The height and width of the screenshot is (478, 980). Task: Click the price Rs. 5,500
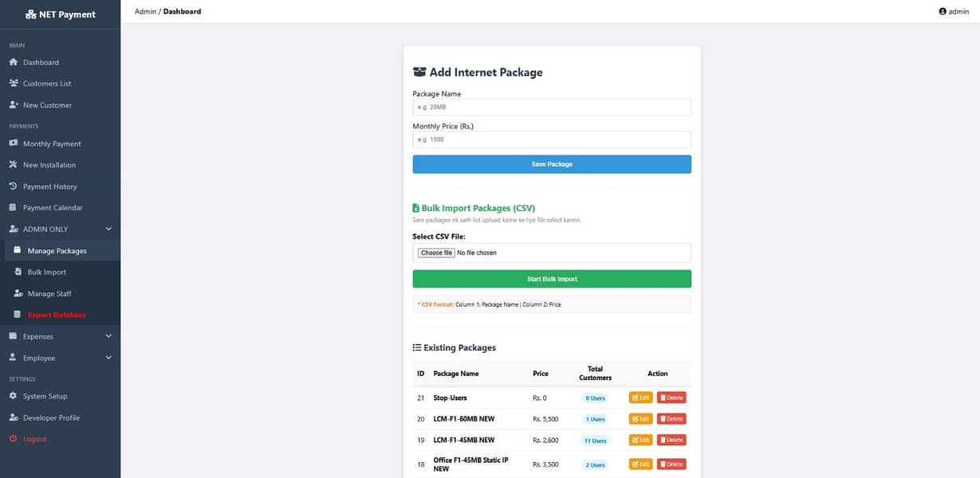545,419
